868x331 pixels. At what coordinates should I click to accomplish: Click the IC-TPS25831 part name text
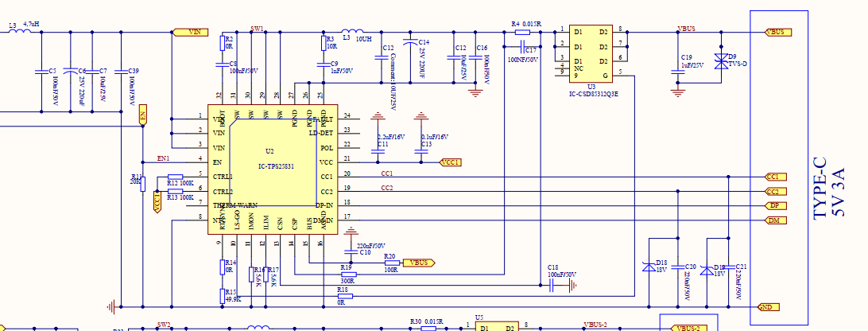[x=276, y=165]
